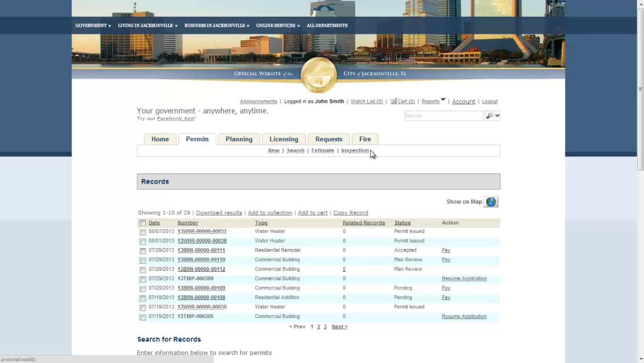Sort by Related Records column header

364,223
